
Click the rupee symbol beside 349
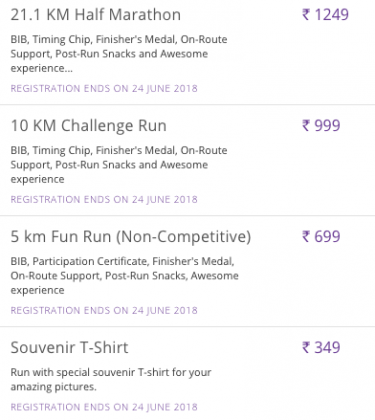coord(306,348)
